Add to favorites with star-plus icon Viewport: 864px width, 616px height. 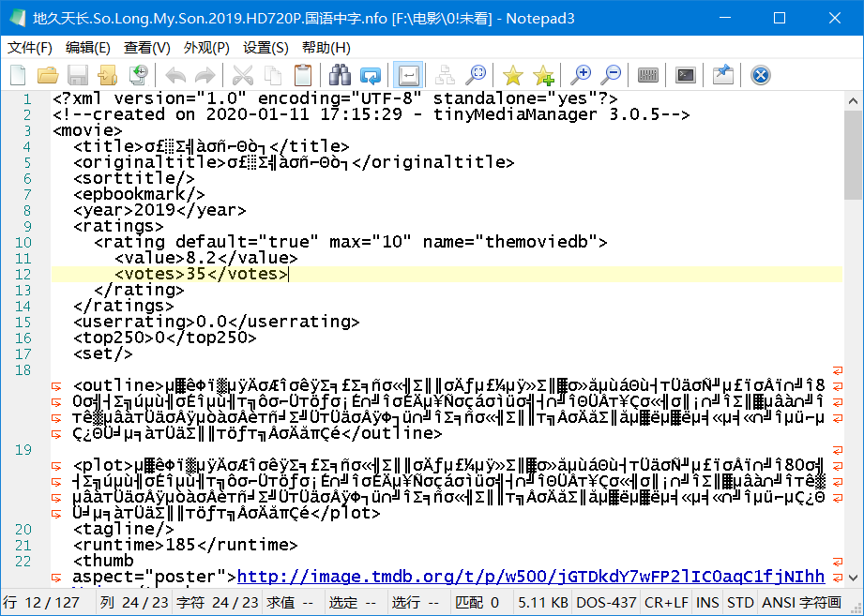point(543,75)
